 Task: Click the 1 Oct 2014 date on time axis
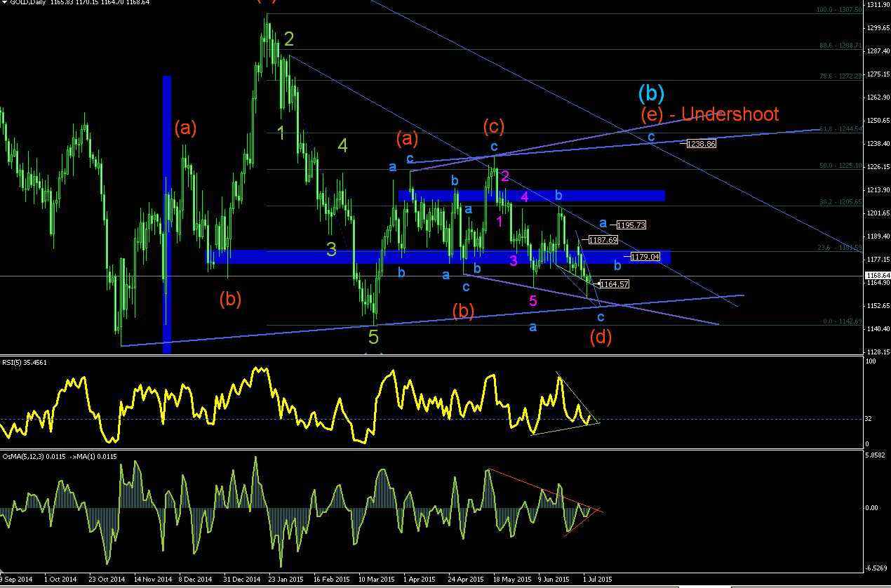tap(60, 579)
